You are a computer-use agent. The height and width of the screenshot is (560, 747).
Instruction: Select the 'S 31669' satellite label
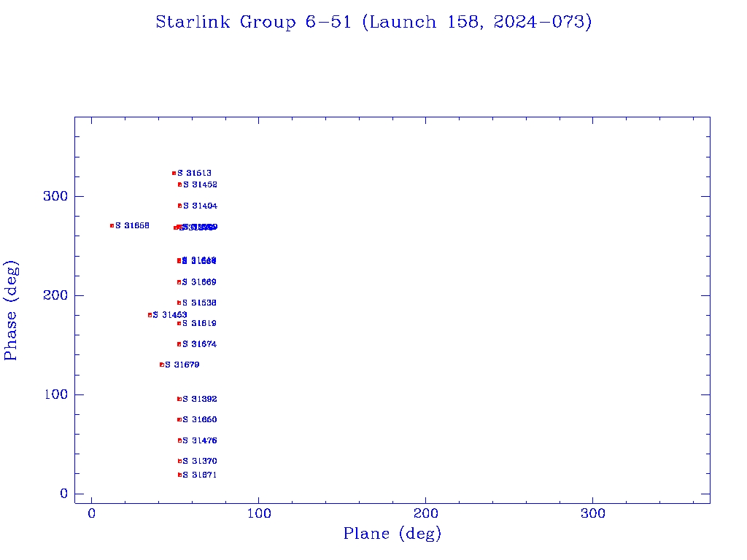(199, 282)
